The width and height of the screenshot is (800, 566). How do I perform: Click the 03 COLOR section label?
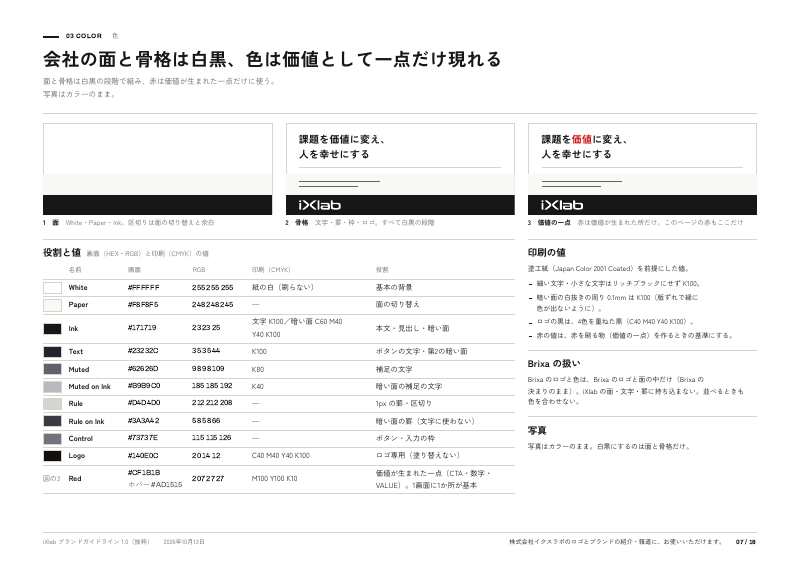(x=84, y=36)
